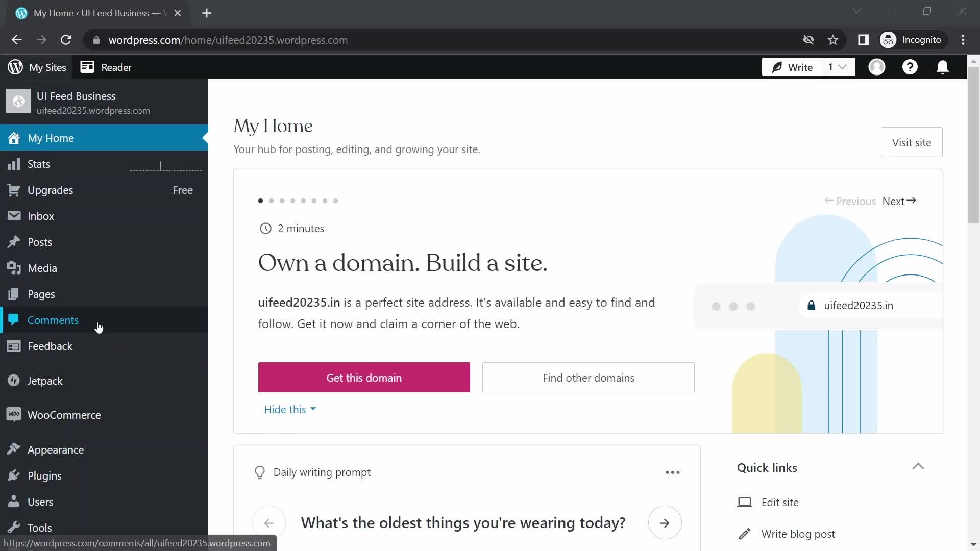Open the Inbox sidebar item
This screenshot has width=980, height=551.
pyautogui.click(x=41, y=216)
